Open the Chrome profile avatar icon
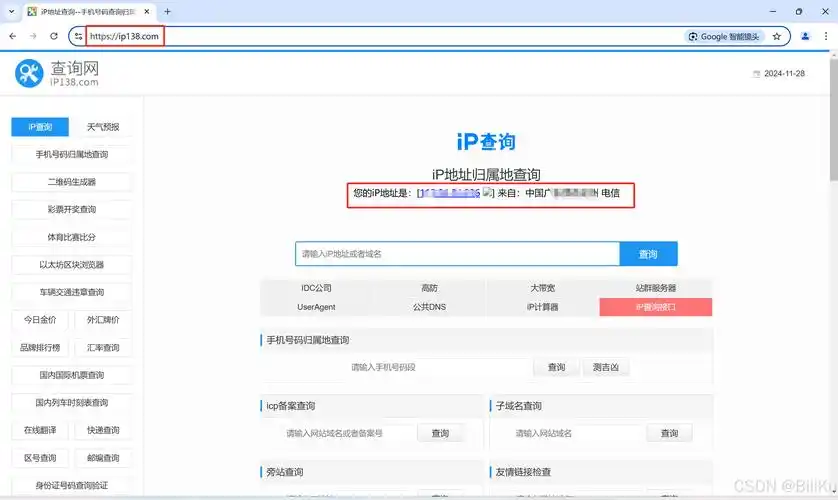 [805, 36]
